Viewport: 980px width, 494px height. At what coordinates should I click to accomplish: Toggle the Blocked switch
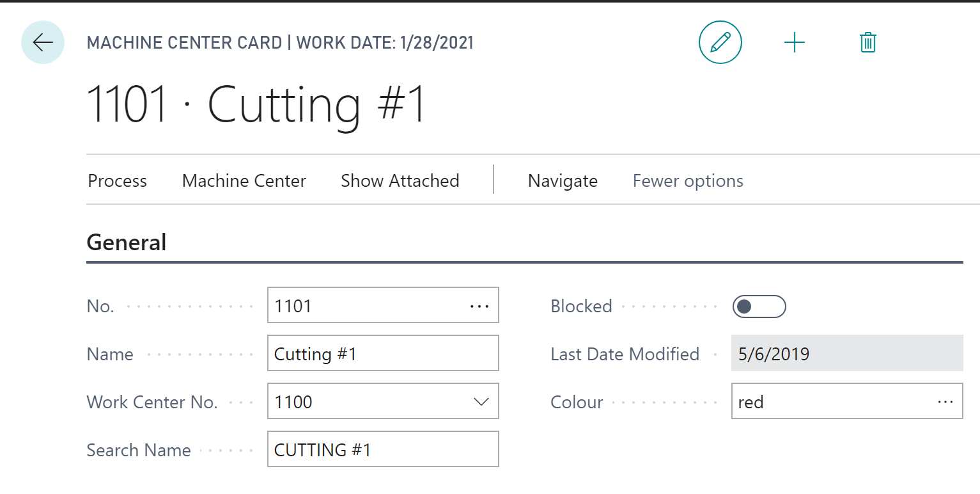click(x=759, y=307)
